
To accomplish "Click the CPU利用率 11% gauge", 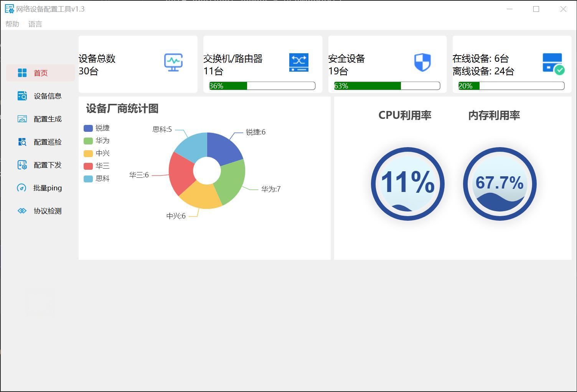I will point(407,184).
